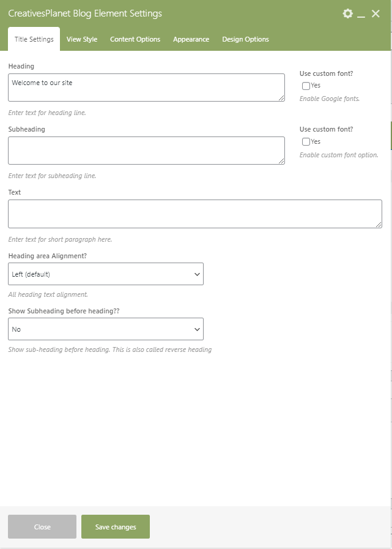Enable custom font for Subheading

point(306,142)
